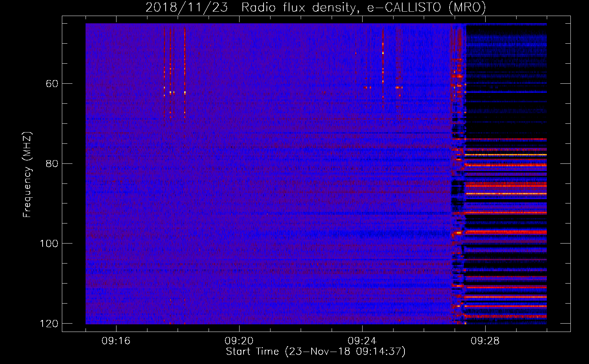Image resolution: width=589 pixels, height=364 pixels.
Task: Click the 100 frequency tick label
Action: 49,244
